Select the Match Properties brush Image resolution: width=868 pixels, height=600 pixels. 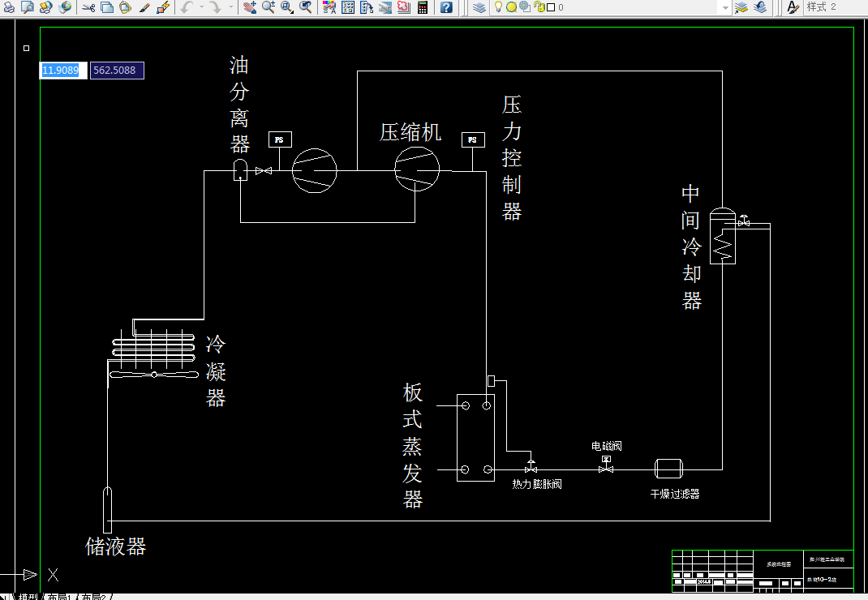(144, 7)
